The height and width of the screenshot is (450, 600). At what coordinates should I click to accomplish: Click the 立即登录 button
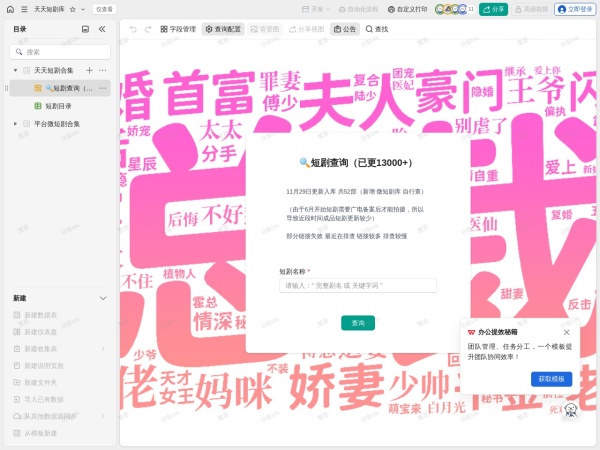click(575, 9)
